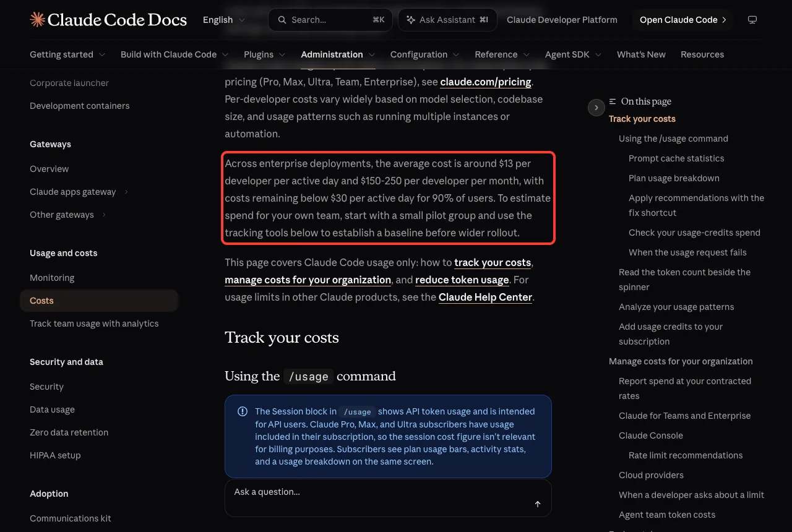Click the On this page list icon
The width and height of the screenshot is (792, 532).
[x=613, y=101]
